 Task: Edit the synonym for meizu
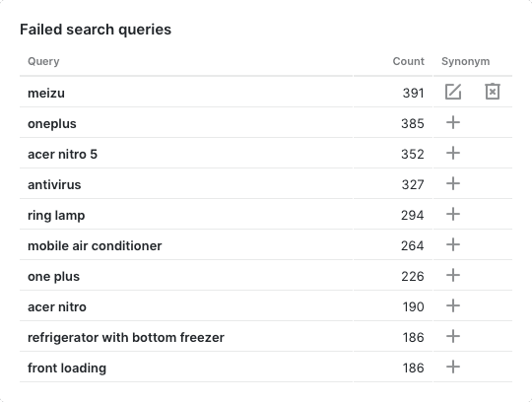coord(453,92)
